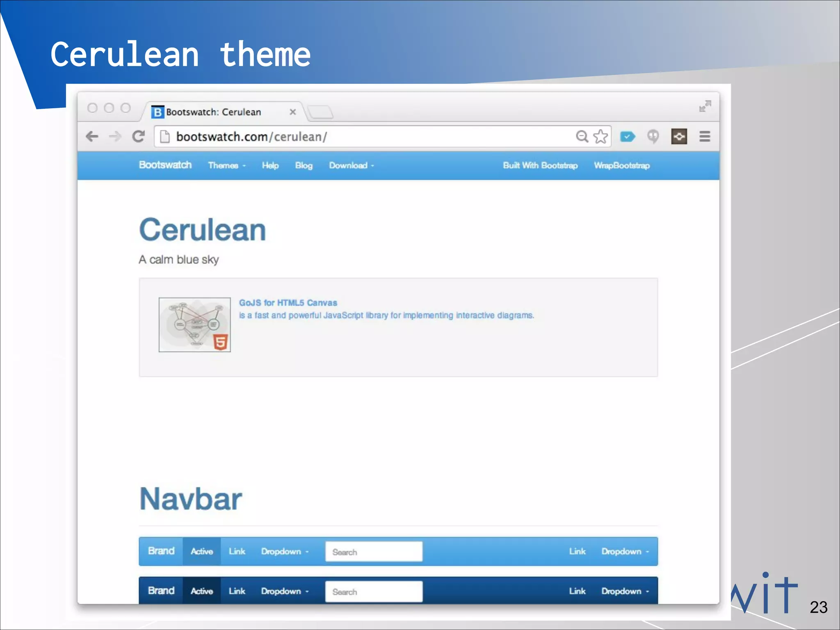The height and width of the screenshot is (630, 840).
Task: Click the GoJS ad description text link
Action: [x=386, y=315]
